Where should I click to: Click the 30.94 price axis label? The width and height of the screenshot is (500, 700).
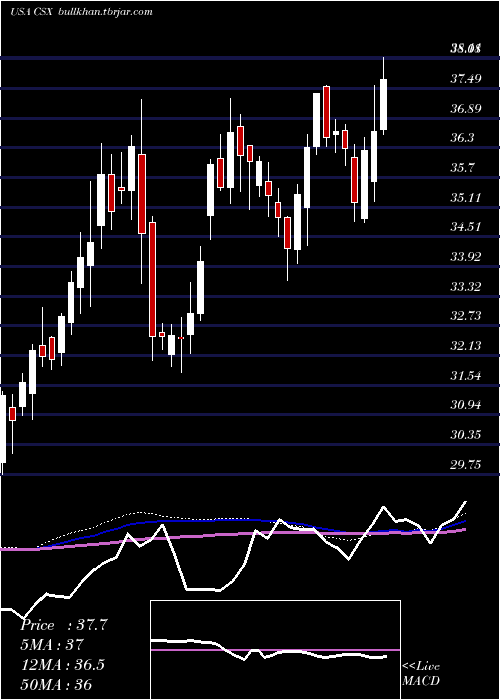[x=466, y=405]
